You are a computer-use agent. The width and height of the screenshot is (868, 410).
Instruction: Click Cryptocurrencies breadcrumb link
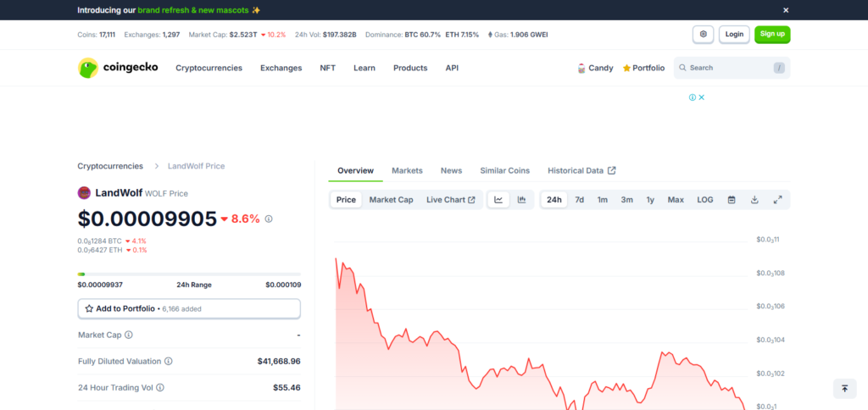click(110, 166)
